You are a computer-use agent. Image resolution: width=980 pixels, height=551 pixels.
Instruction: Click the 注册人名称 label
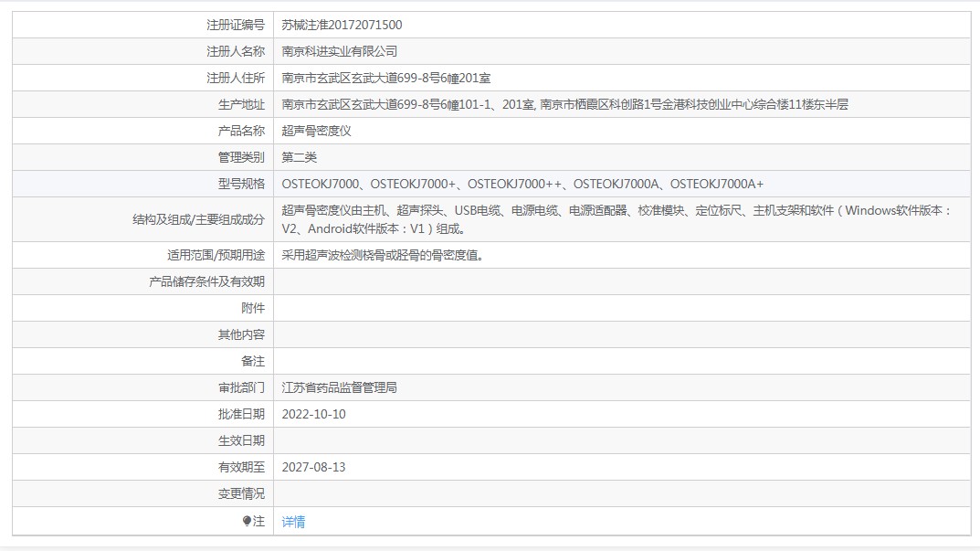pyautogui.click(x=236, y=51)
